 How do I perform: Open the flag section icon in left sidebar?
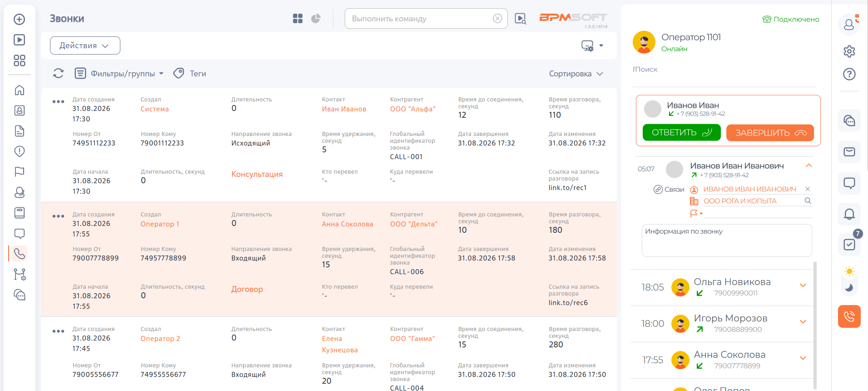pyautogui.click(x=19, y=172)
